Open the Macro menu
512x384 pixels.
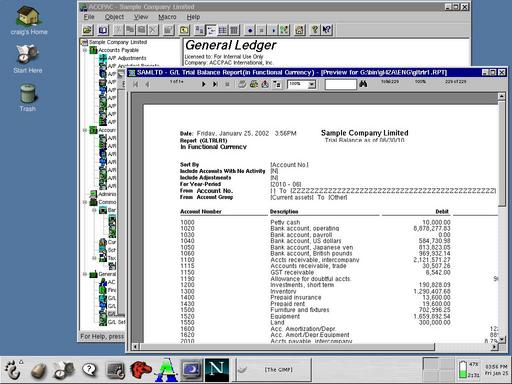click(x=167, y=17)
